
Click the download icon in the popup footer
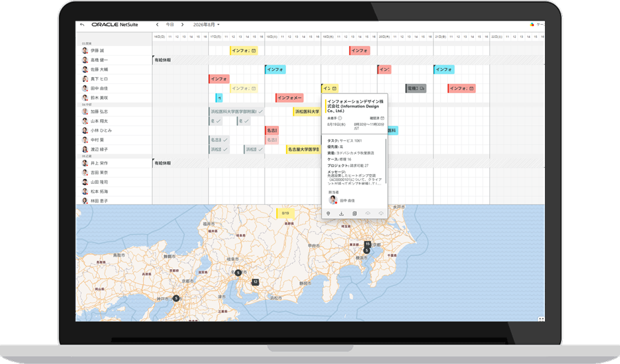(341, 213)
